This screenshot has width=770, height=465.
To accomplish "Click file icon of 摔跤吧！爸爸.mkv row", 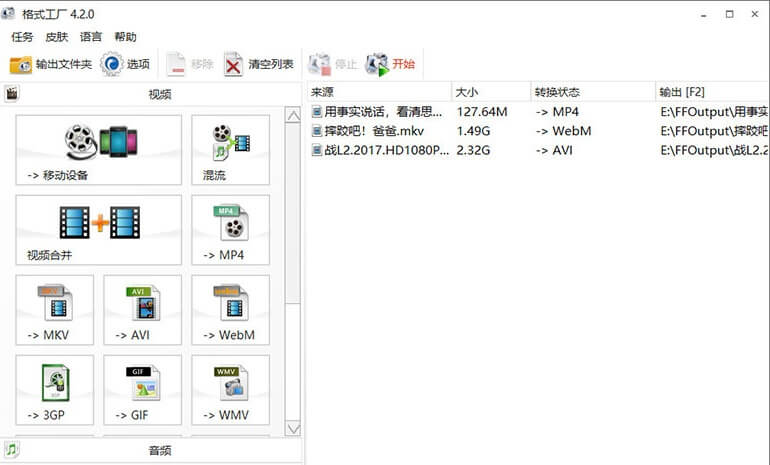I will [317, 131].
